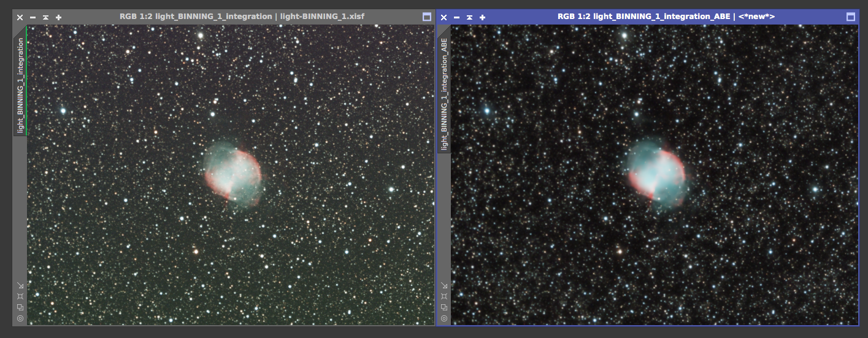Maximize the original integration window with plus button
This screenshot has height=338, width=868.
[x=58, y=17]
